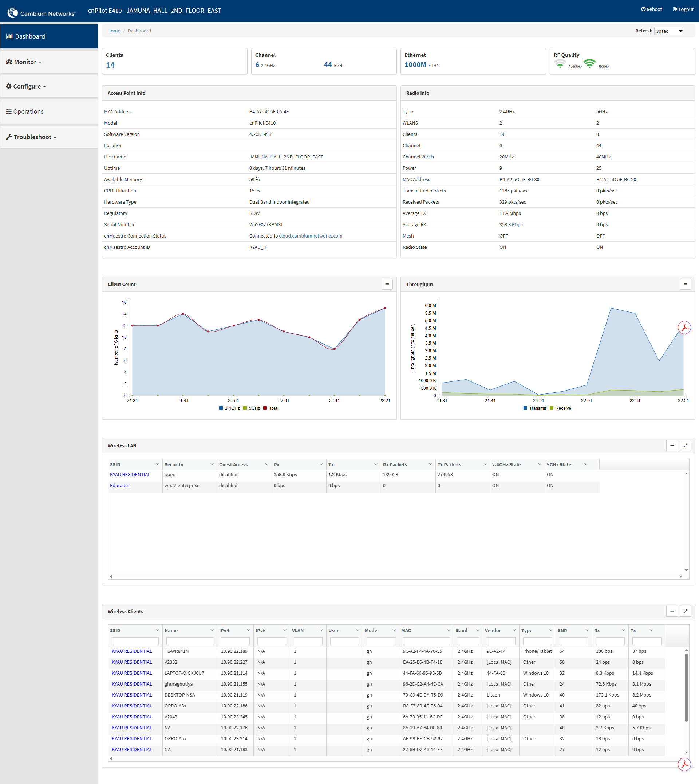699x784 pixels.
Task: Click the Name filter field in Wireless Clients
Action: tap(189, 641)
